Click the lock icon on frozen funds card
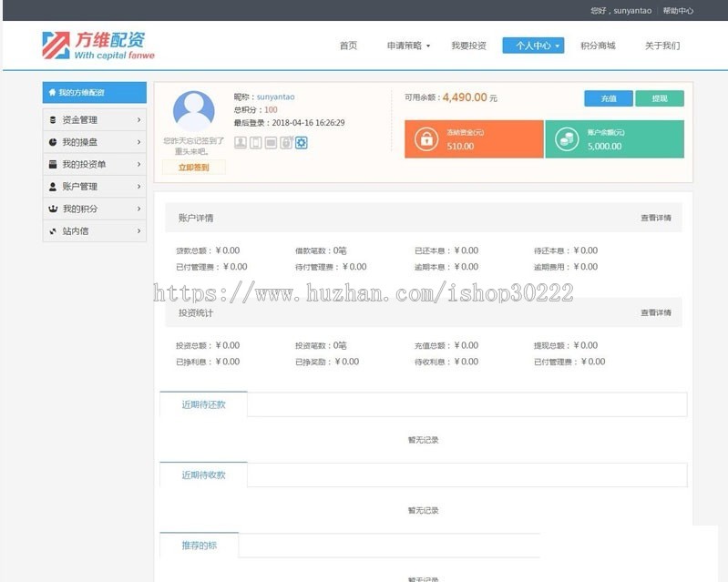Screen dimensions: 728x582 (x=426, y=138)
